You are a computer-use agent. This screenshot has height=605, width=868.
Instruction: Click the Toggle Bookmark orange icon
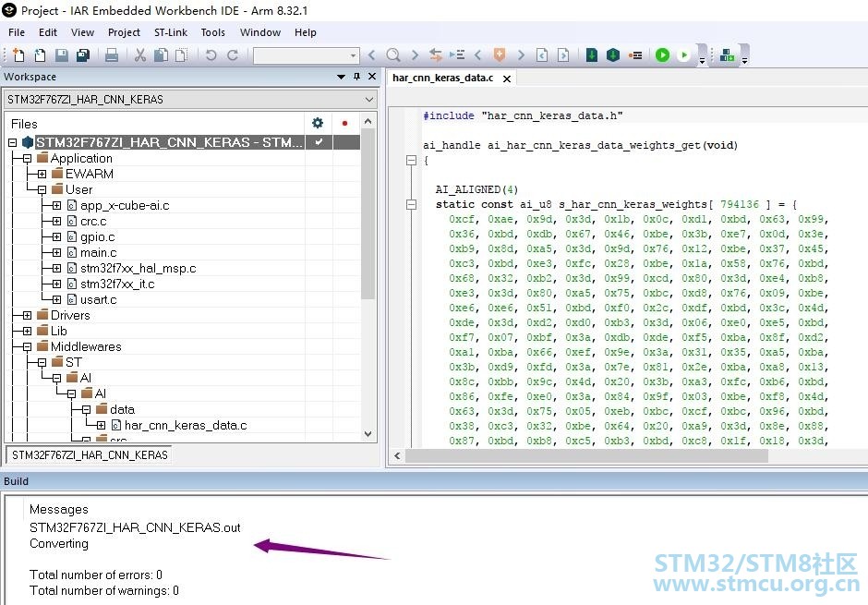pyautogui.click(x=500, y=54)
